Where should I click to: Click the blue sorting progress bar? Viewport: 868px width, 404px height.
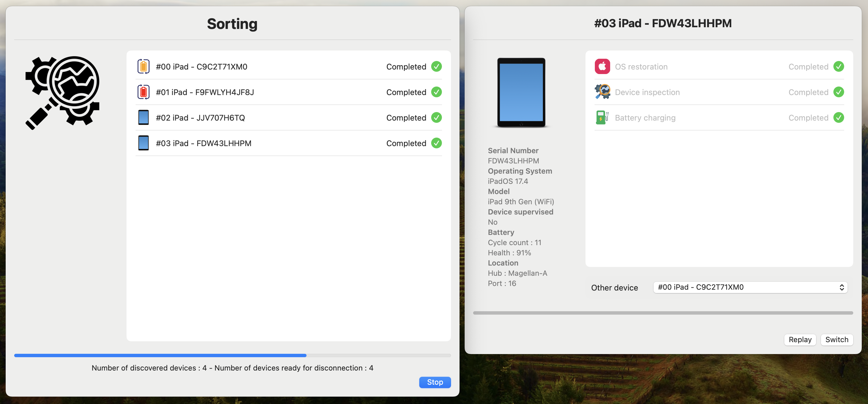233,355
